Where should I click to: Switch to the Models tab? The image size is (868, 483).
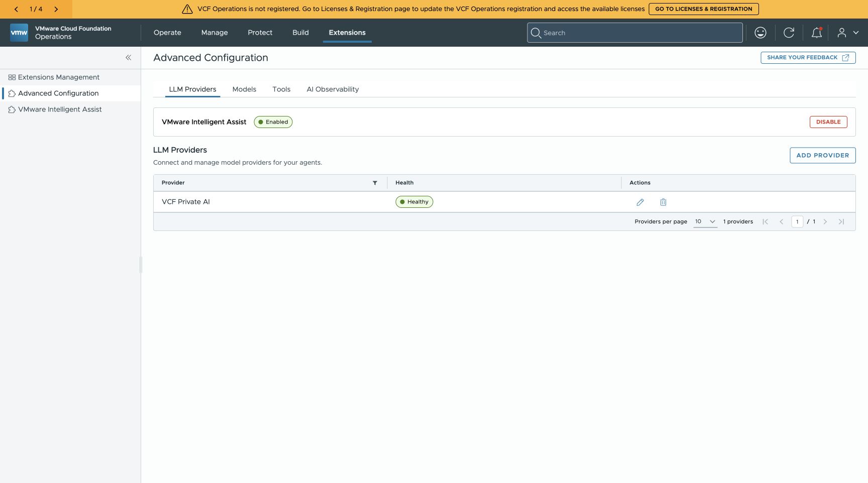244,89
